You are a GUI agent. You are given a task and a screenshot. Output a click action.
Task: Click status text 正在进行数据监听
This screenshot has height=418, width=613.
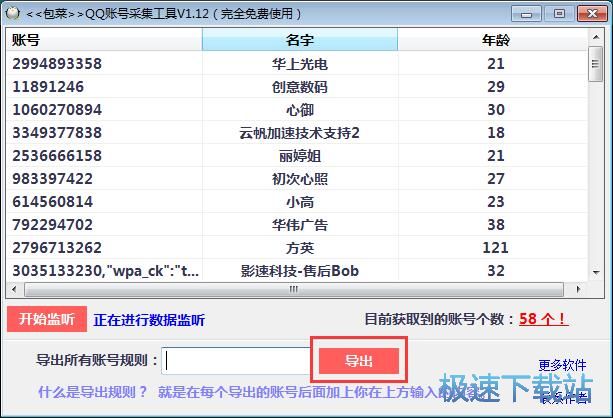[149, 320]
